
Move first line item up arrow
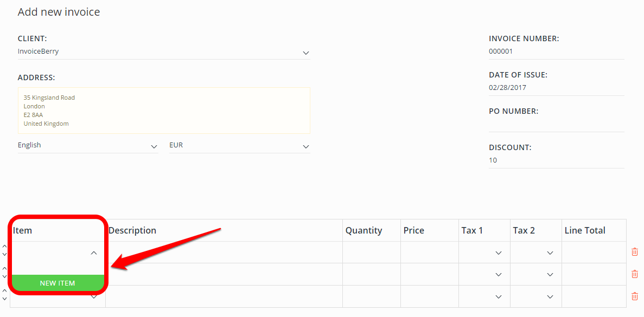4,247
